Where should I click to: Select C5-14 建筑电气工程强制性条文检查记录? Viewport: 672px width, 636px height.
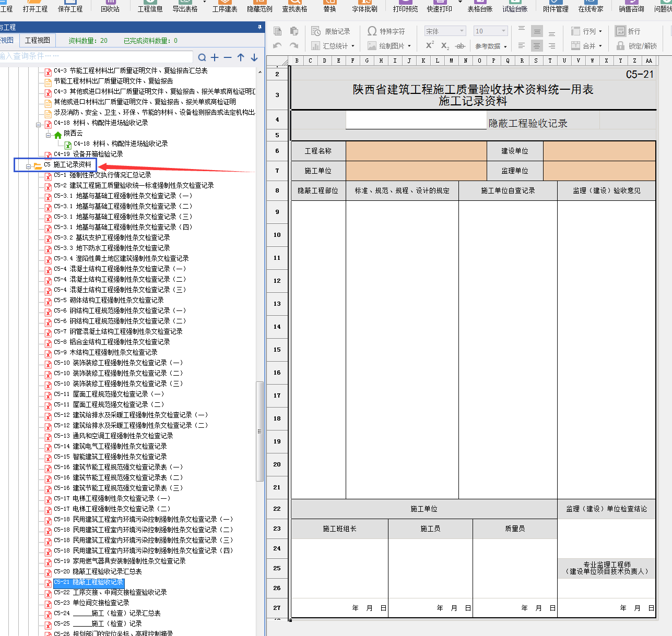(110, 446)
